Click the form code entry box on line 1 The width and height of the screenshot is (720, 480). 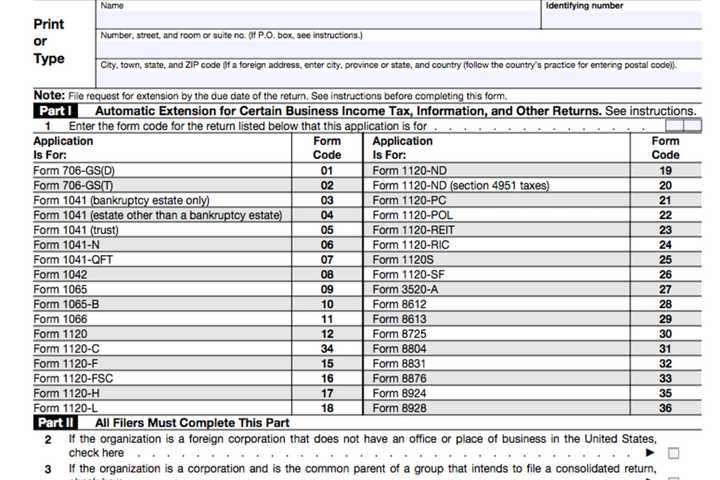683,125
